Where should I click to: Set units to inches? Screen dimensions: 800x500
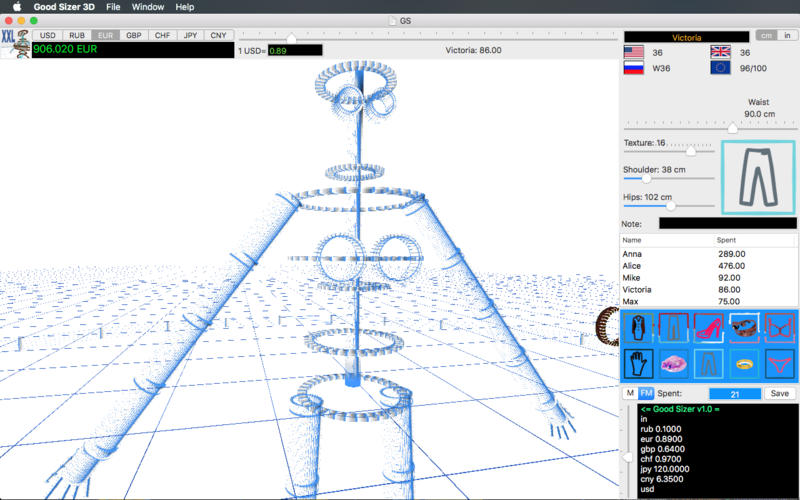pyautogui.click(x=787, y=35)
